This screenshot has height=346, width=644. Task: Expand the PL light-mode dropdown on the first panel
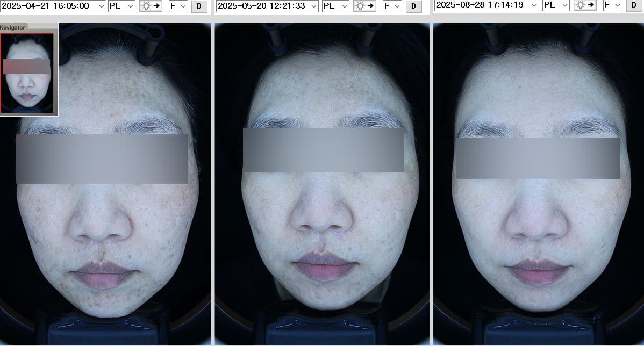point(121,6)
